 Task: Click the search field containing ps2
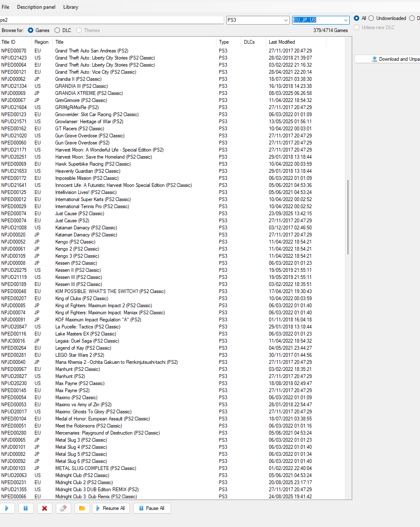(112, 20)
